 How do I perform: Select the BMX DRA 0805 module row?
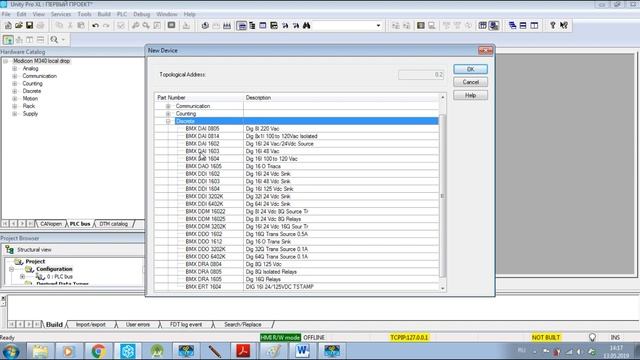[x=297, y=272]
